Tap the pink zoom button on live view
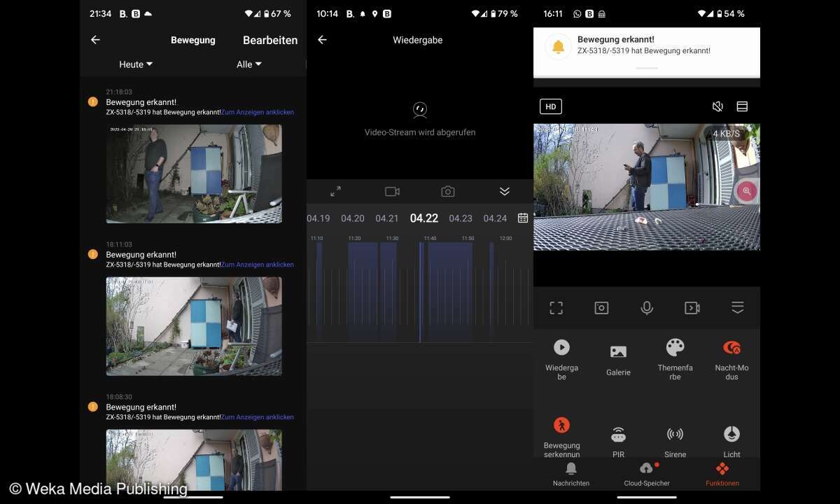 click(747, 190)
